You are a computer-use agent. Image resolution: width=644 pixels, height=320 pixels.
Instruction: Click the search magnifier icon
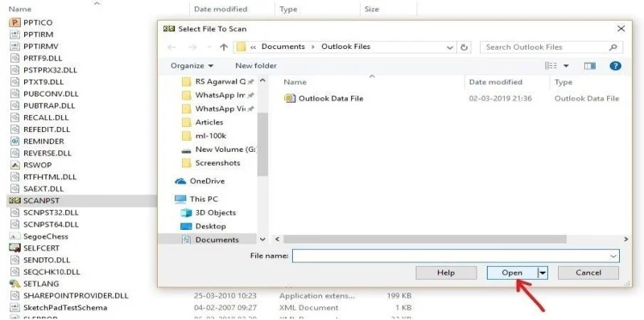click(x=613, y=47)
